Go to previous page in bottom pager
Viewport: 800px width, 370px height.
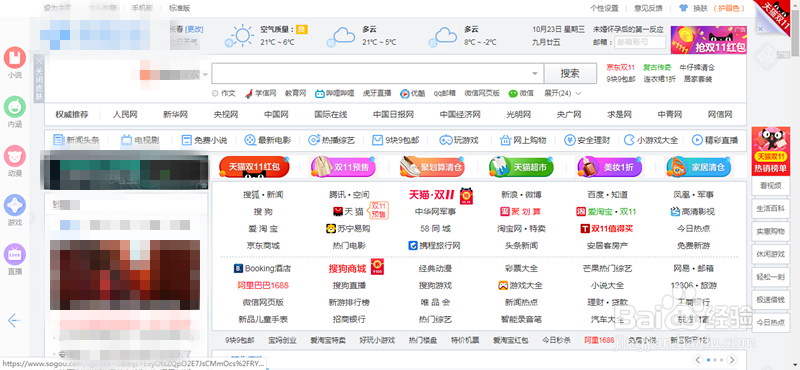tap(697, 359)
